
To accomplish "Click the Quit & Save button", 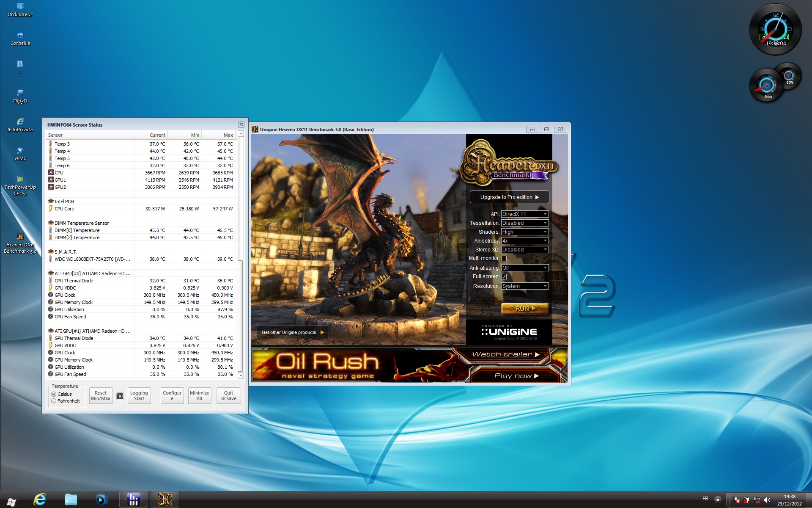I will [x=229, y=396].
